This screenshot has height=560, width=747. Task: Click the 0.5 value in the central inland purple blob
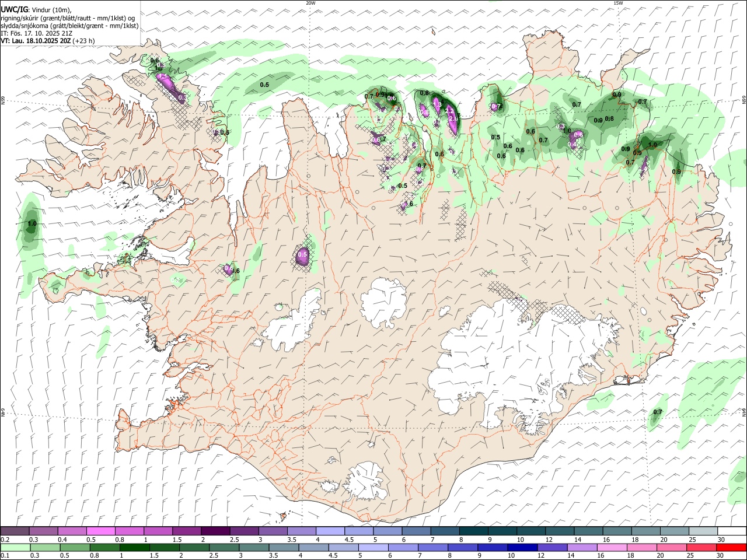point(302,254)
